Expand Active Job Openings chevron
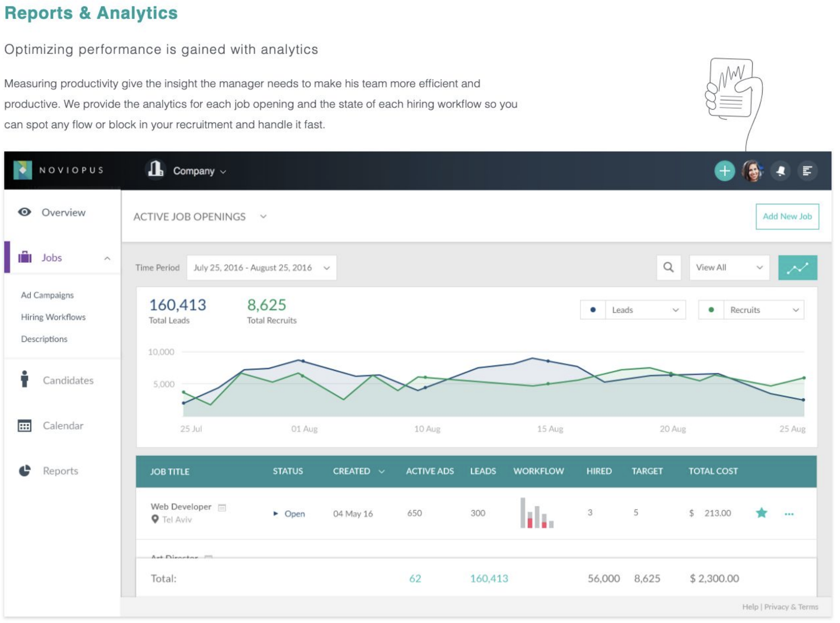This screenshot has height=623, width=840. tap(263, 217)
